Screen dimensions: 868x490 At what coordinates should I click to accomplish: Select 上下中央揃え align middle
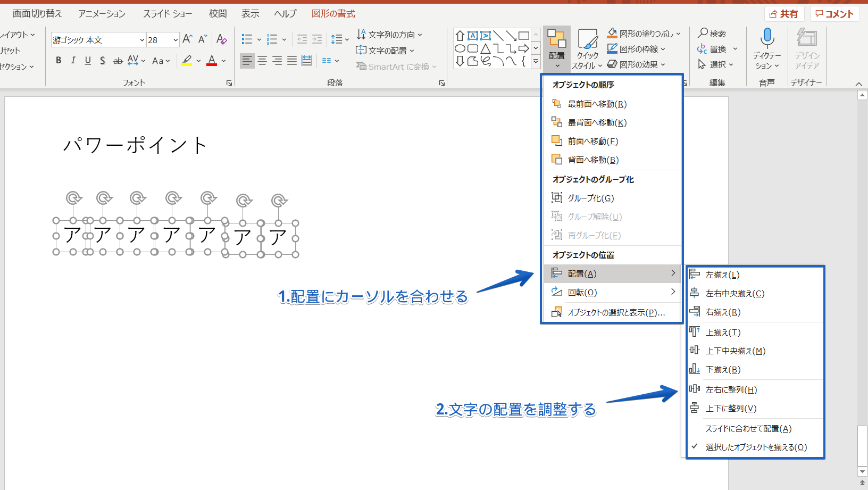coord(755,351)
